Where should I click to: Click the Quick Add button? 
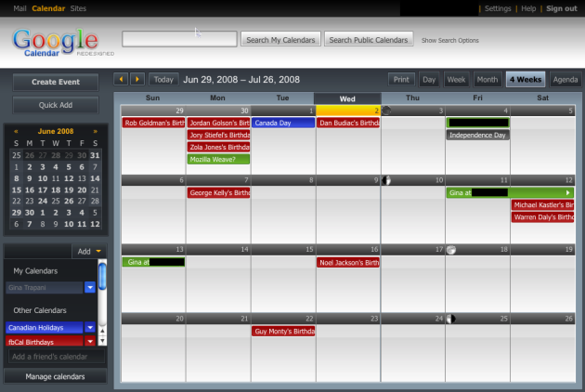[x=56, y=105]
